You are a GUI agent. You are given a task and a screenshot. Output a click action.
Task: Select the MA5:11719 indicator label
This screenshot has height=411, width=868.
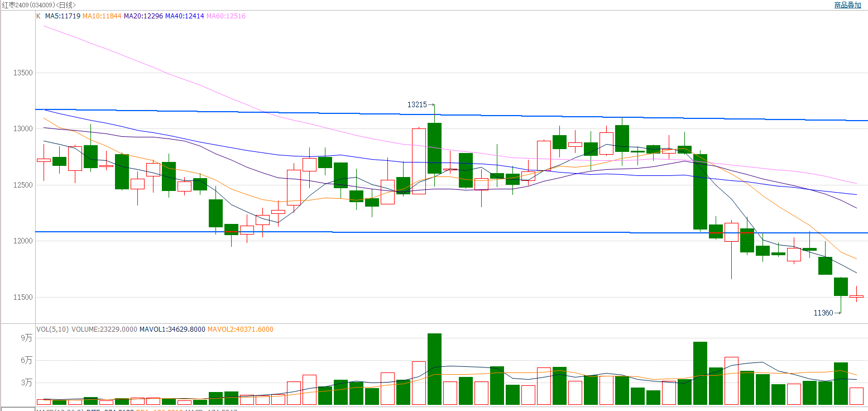point(63,16)
